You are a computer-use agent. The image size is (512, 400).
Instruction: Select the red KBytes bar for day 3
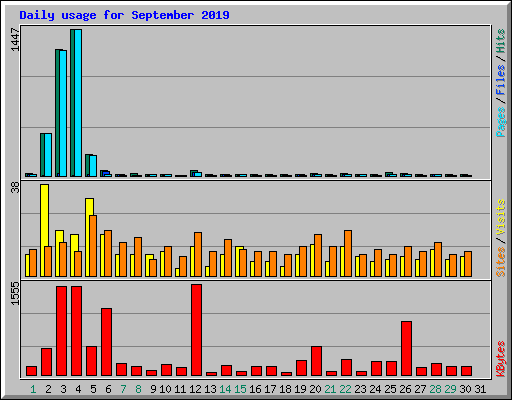pos(61,331)
